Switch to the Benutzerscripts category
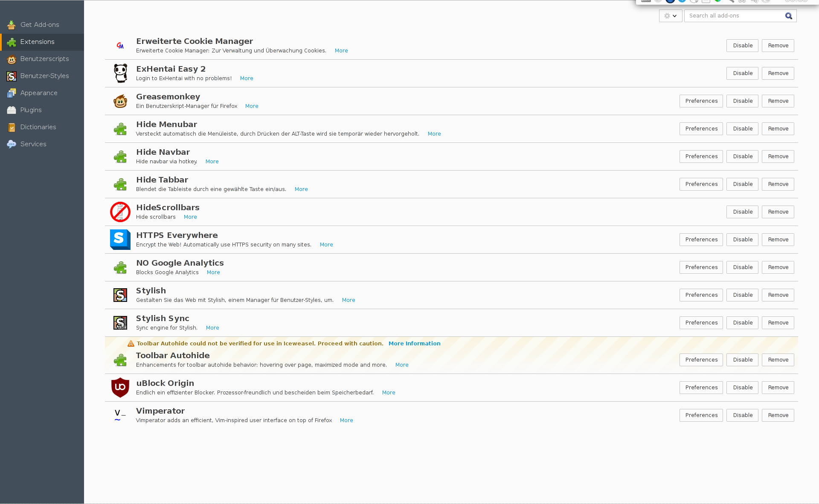819x504 pixels. pos(42,59)
